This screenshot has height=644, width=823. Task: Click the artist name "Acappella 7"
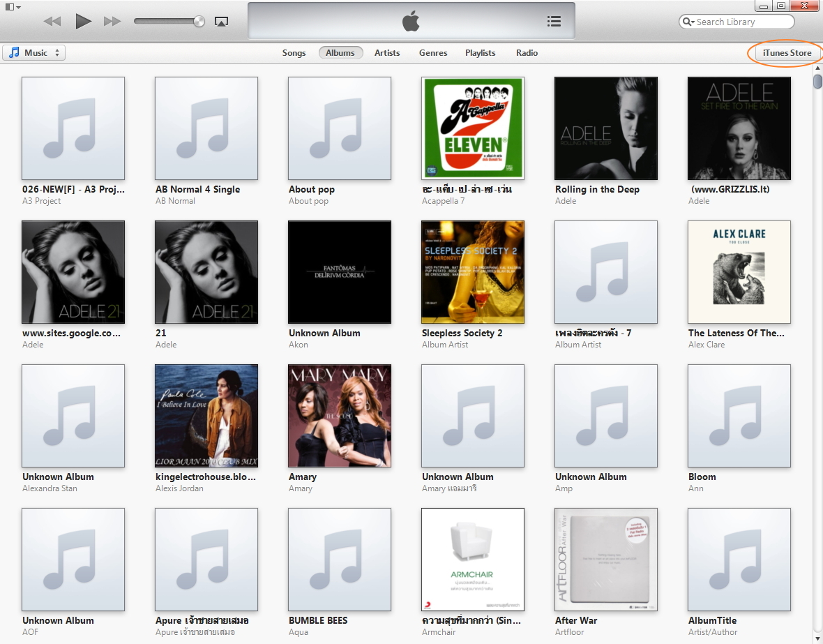(443, 201)
